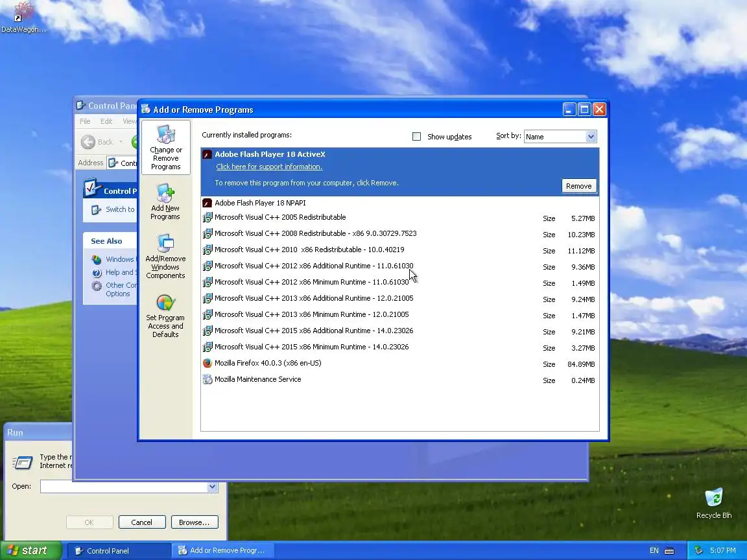
Task: Select Mozilla Maintenance Service entry
Action: (x=400, y=380)
